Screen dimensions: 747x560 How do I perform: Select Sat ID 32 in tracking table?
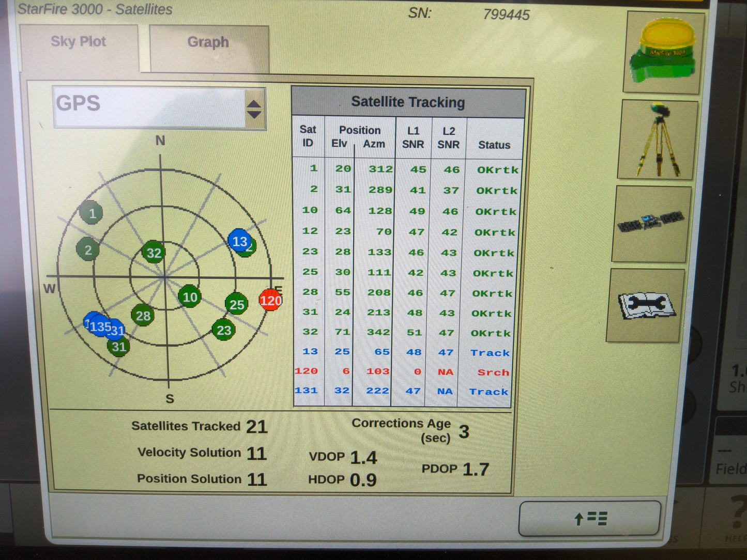tap(310, 332)
